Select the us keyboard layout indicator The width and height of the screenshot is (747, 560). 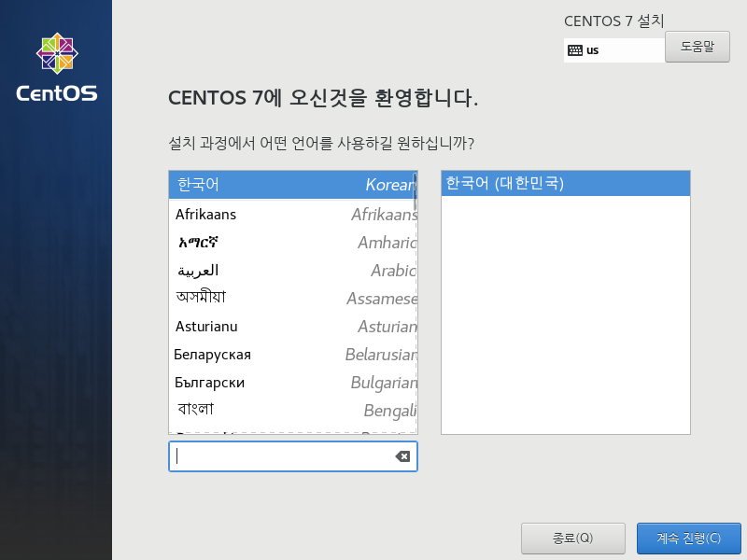pos(614,50)
